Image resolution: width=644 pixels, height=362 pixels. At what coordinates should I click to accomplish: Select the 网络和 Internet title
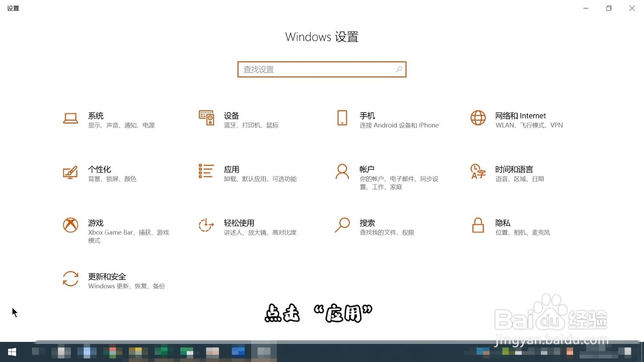pos(520,116)
